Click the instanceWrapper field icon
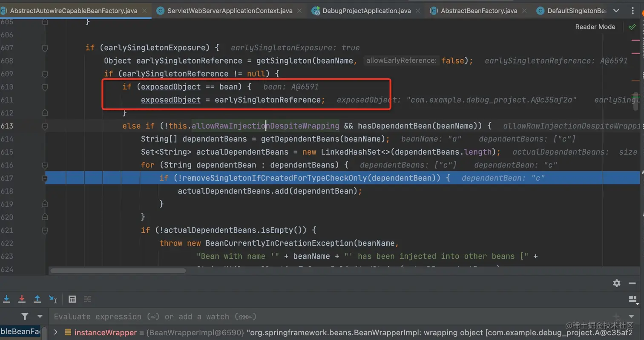This screenshot has height=340, width=644. pyautogui.click(x=68, y=332)
